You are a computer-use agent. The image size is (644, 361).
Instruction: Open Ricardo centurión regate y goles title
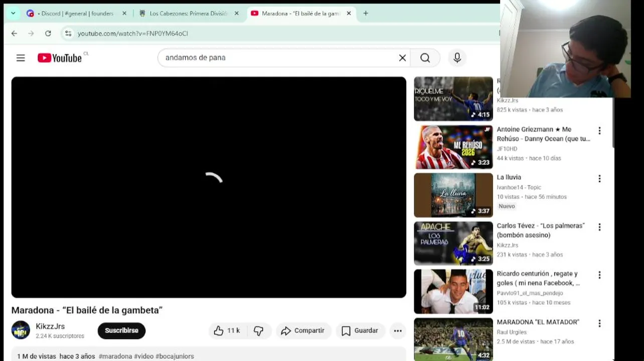click(538, 278)
